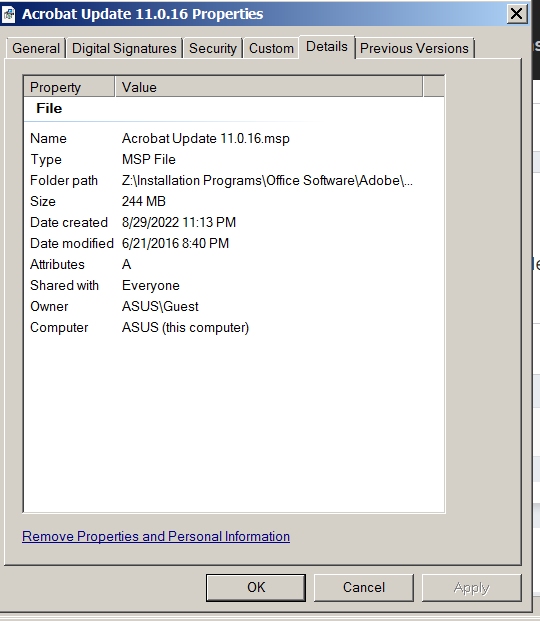The image size is (540, 621).
Task: Select the Owner property label
Action: click(x=49, y=307)
